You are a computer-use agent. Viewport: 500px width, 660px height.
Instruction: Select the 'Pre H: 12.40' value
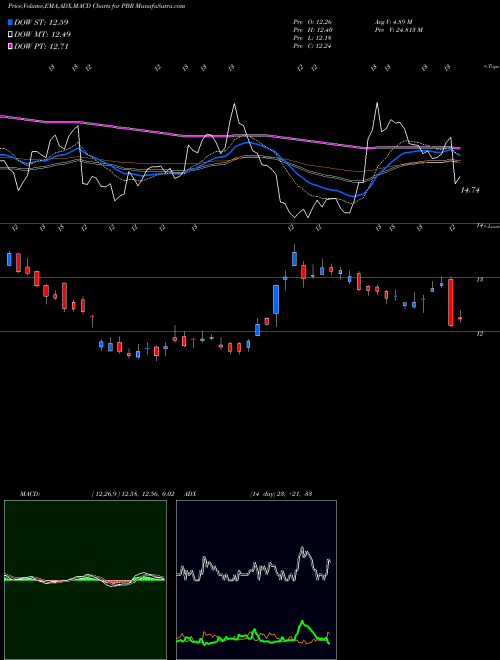(x=312, y=30)
